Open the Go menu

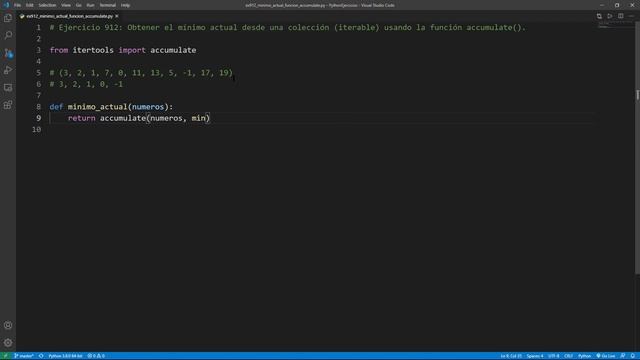78,5
